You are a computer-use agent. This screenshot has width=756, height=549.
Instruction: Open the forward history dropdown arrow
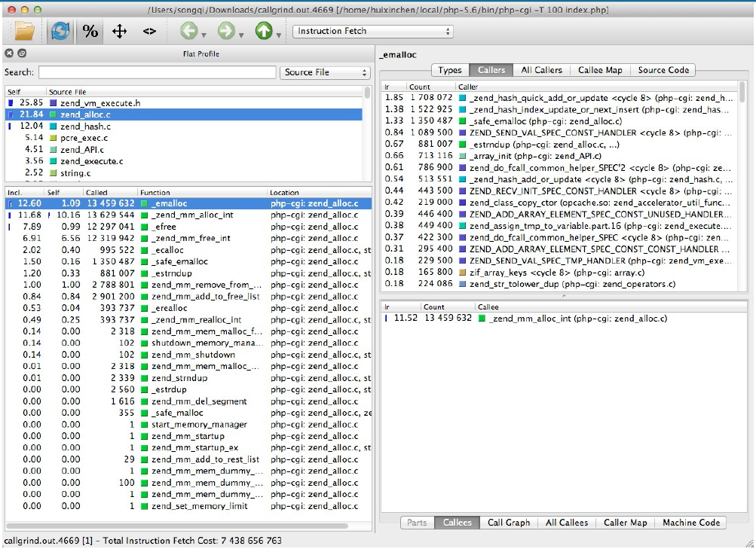pyautogui.click(x=241, y=35)
